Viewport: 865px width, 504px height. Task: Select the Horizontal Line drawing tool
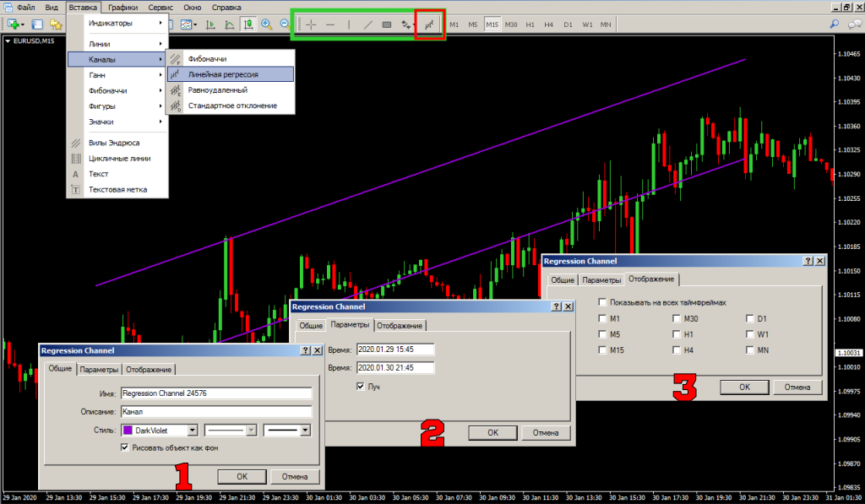pos(330,24)
